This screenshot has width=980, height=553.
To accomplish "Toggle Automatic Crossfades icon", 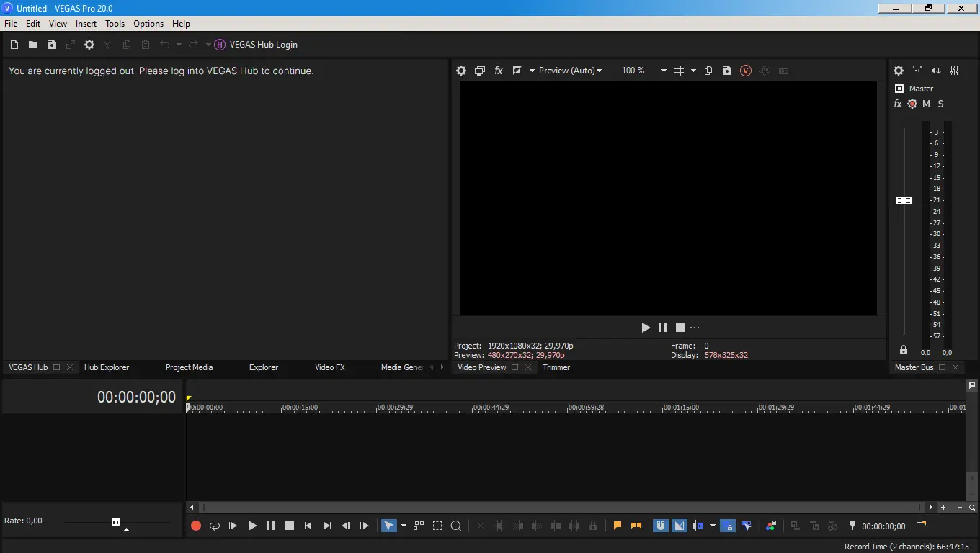I will pyautogui.click(x=680, y=526).
